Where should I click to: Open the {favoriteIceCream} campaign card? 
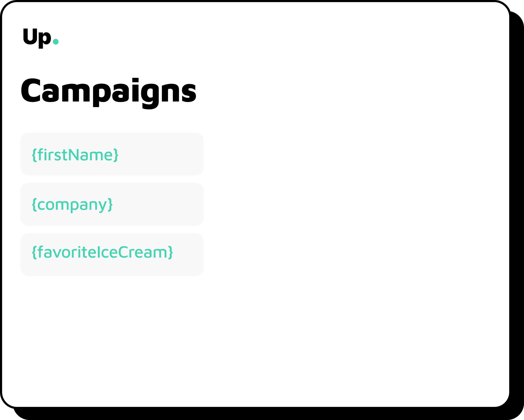tap(112, 254)
